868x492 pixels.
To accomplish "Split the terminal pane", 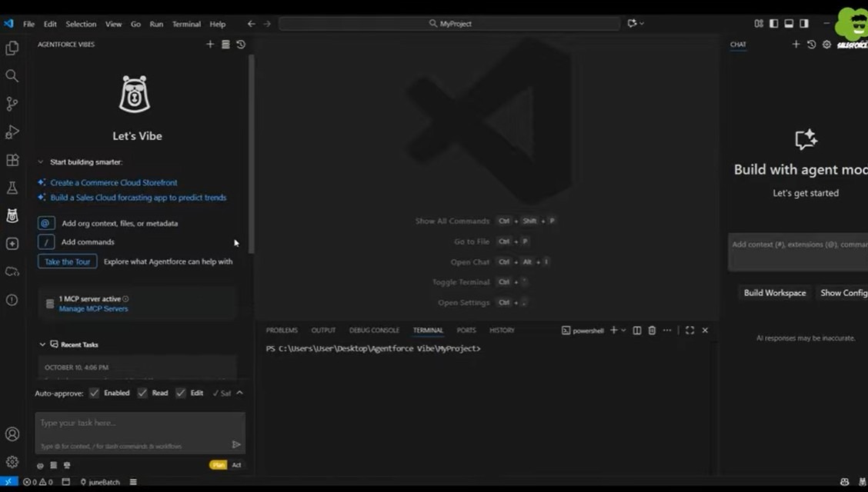I will (636, 331).
